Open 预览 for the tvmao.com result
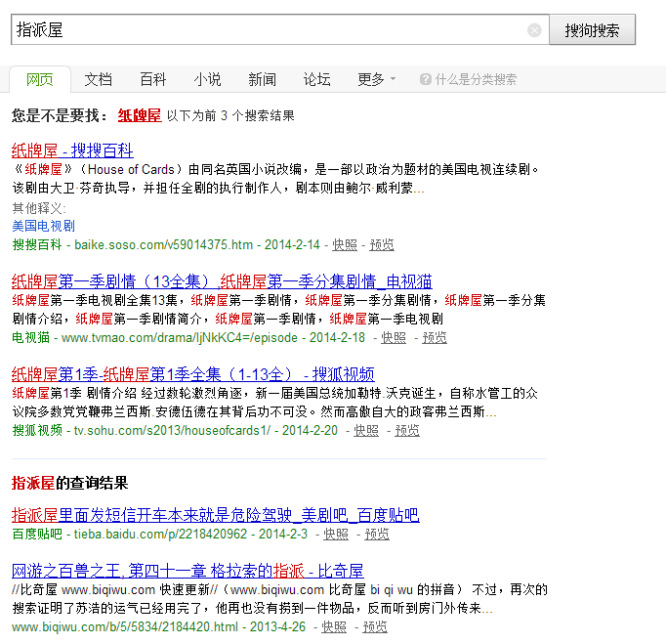 (x=435, y=338)
